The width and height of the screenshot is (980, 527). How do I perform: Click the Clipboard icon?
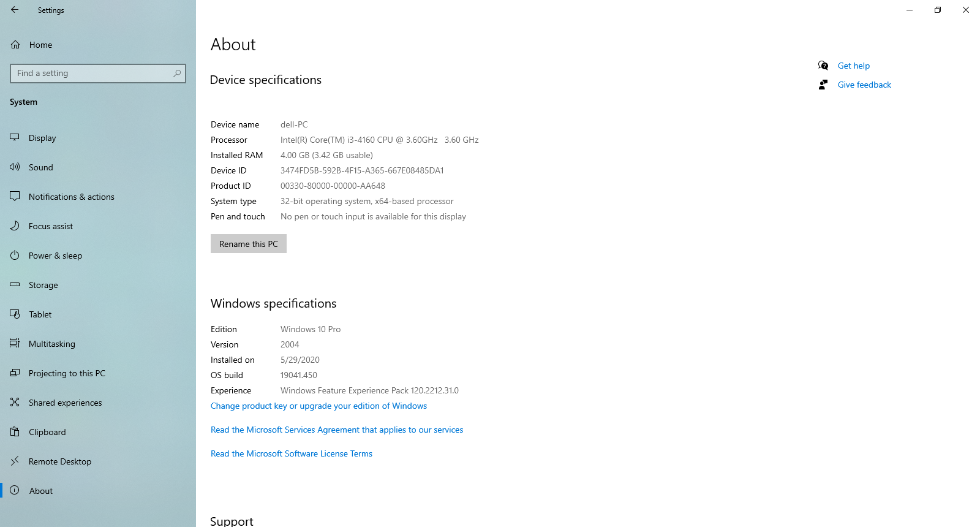click(15, 431)
